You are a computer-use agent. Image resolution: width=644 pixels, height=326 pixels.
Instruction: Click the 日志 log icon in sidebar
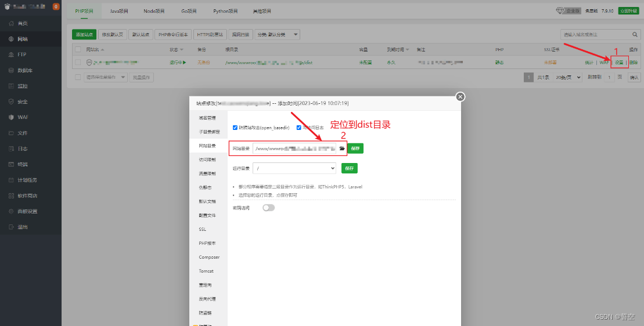point(11,149)
